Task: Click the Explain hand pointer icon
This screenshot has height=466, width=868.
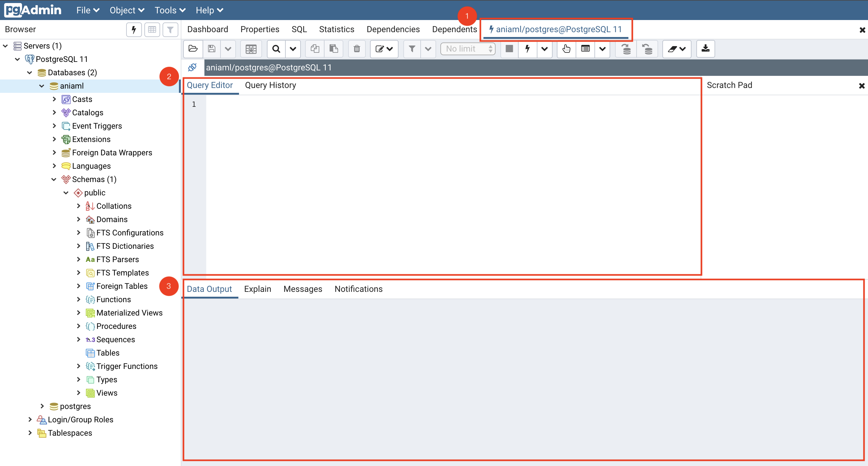Action: click(567, 49)
